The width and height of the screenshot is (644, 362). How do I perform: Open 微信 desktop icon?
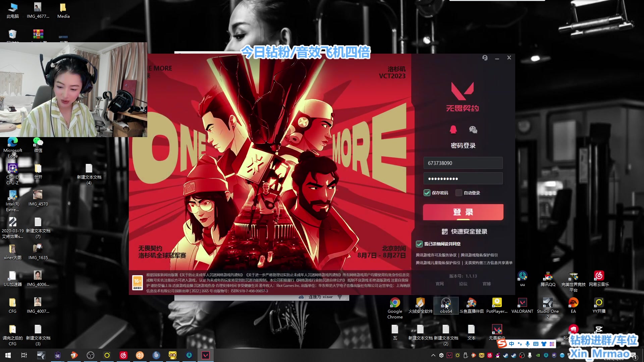38,144
